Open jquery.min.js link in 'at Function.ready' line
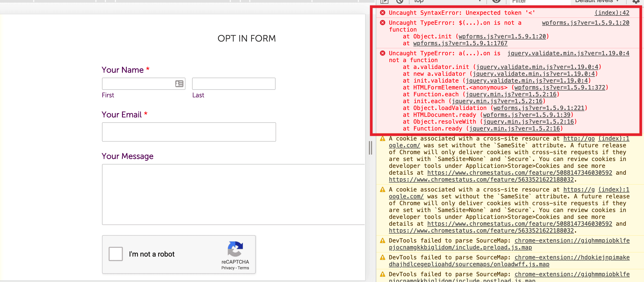The height and width of the screenshot is (282, 644). (x=514, y=128)
